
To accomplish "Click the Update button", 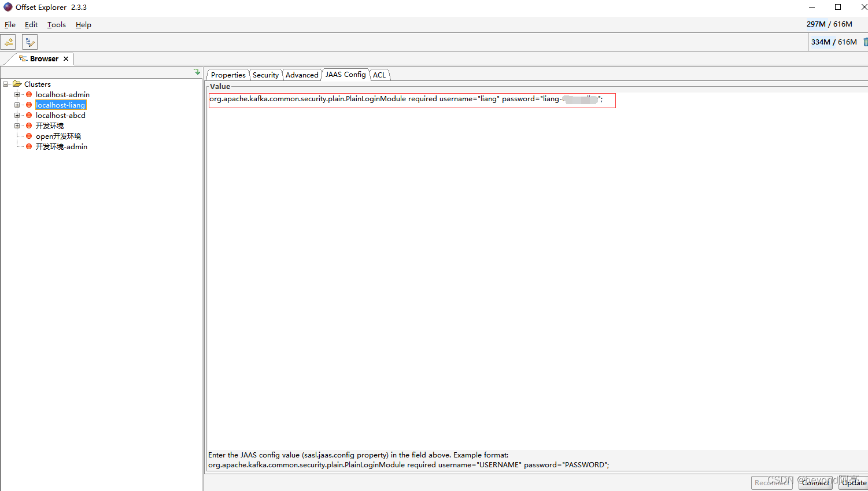I will tap(854, 482).
